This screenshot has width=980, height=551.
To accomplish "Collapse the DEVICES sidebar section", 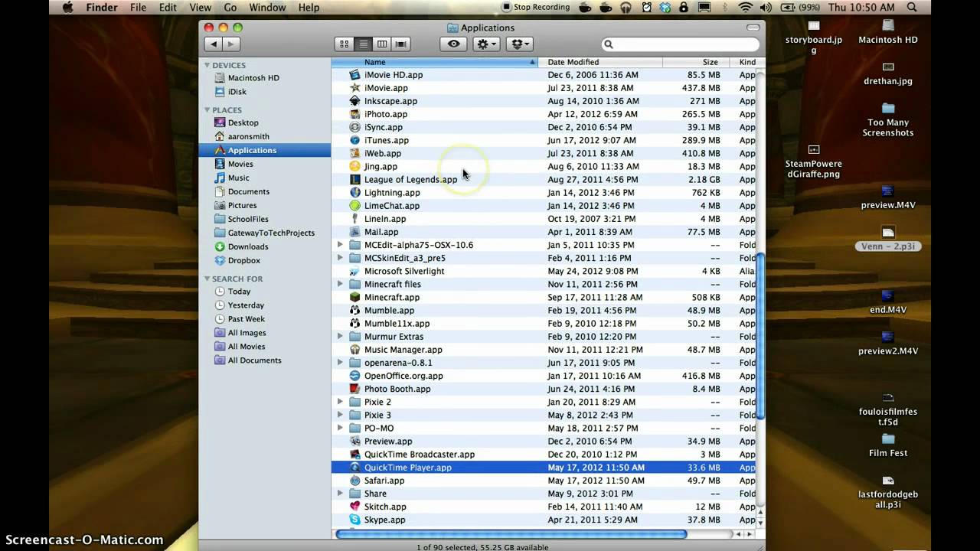I will click(x=207, y=66).
